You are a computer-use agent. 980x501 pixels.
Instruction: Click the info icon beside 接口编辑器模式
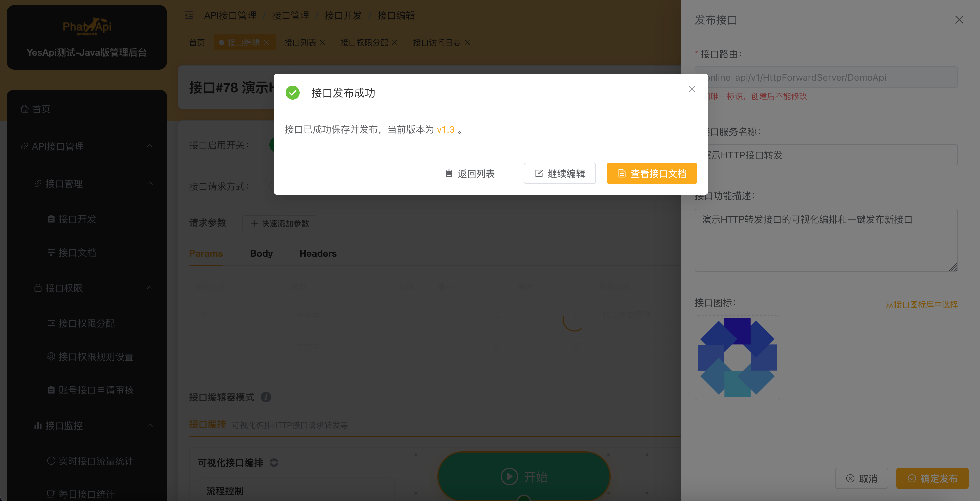coord(266,397)
